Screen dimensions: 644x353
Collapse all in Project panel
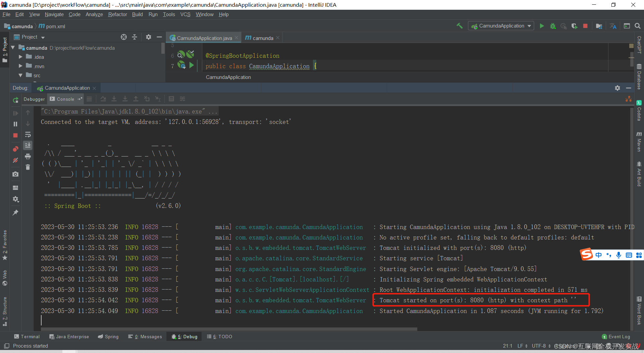point(135,37)
